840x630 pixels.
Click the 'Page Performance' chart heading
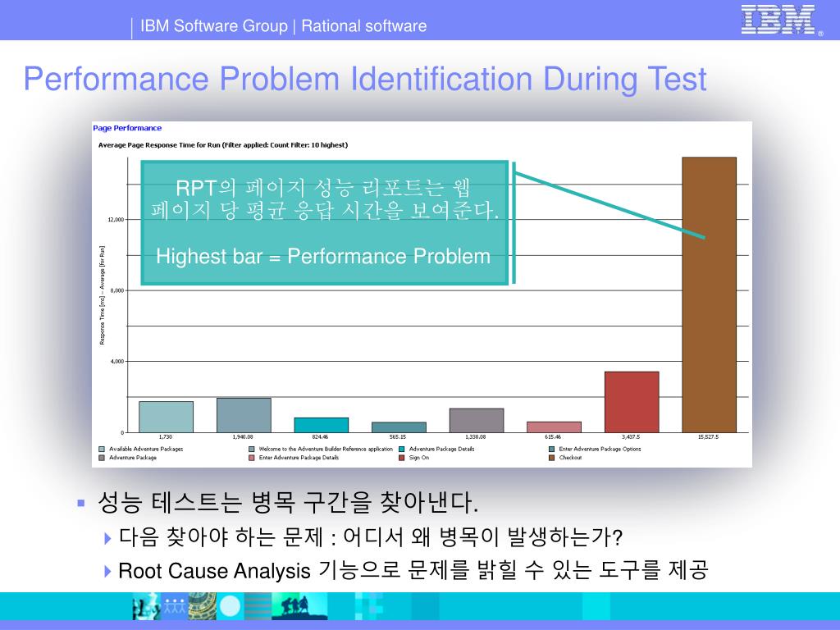(127, 128)
